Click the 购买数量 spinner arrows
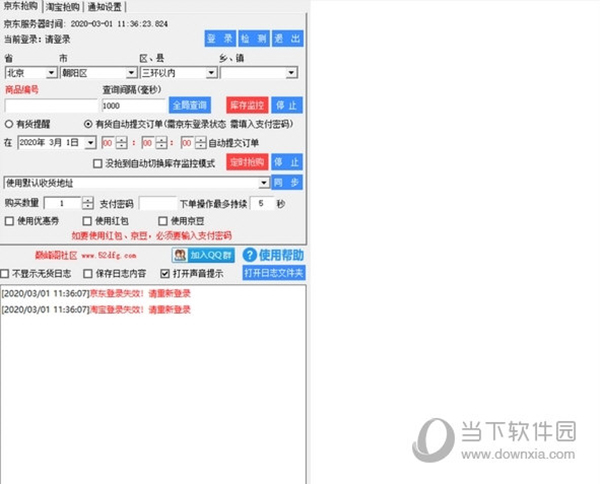600x484 pixels. pos(88,203)
